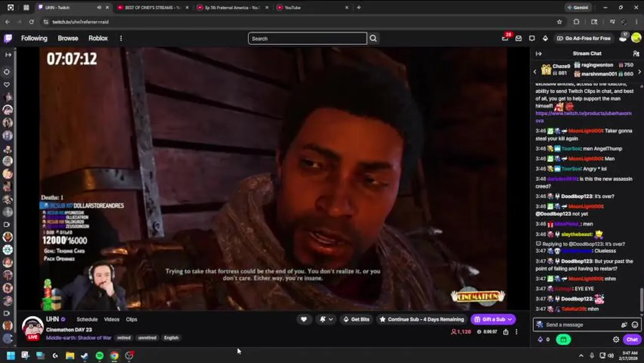The height and width of the screenshot is (363, 644).
Task: Open chat settings gear icon
Action: (616, 339)
